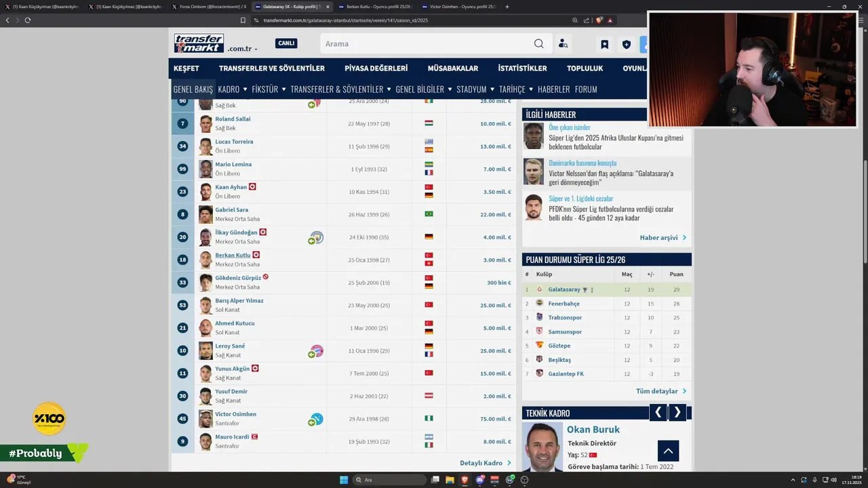
Task: Open the .com.tr domain dropdown
Action: pos(242,49)
